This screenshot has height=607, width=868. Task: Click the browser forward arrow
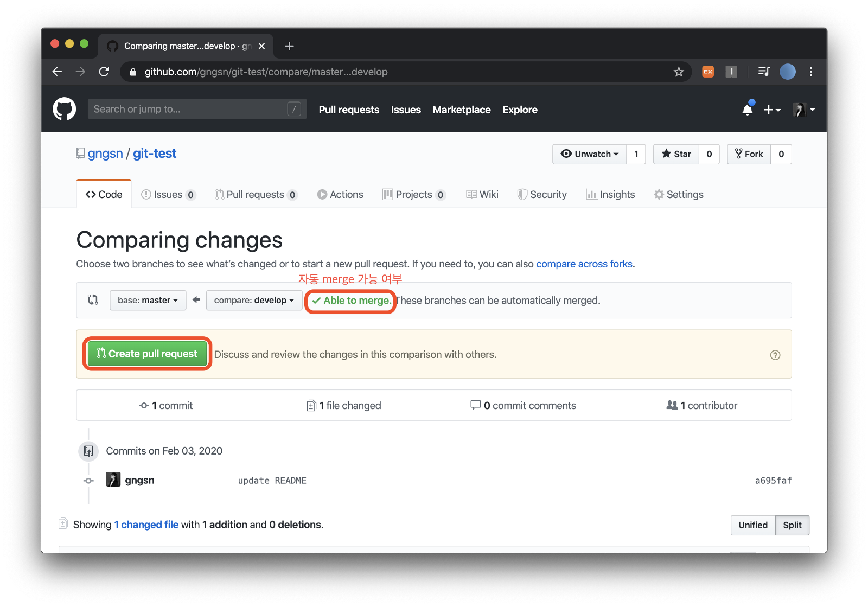80,72
